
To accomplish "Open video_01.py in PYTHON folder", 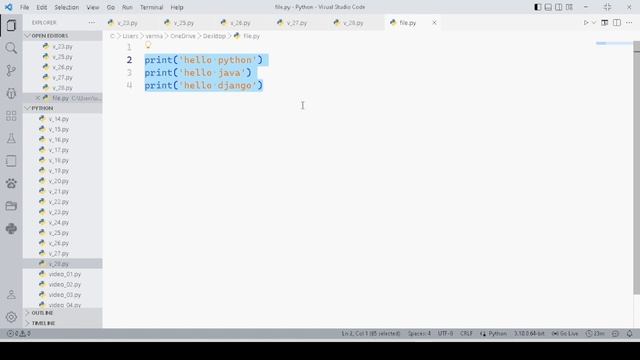I will click(64, 274).
